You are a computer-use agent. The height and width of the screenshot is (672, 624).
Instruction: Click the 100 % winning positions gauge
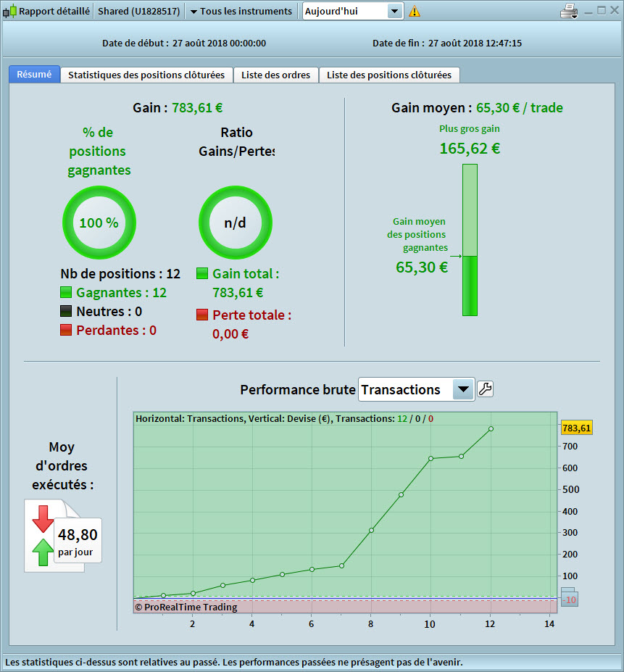coord(99,223)
